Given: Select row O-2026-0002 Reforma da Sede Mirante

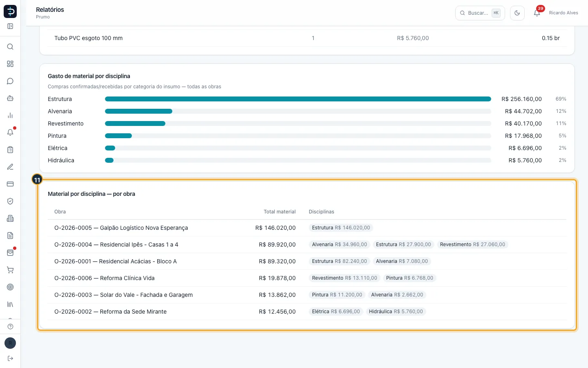Looking at the screenshot, I should (x=307, y=312).
